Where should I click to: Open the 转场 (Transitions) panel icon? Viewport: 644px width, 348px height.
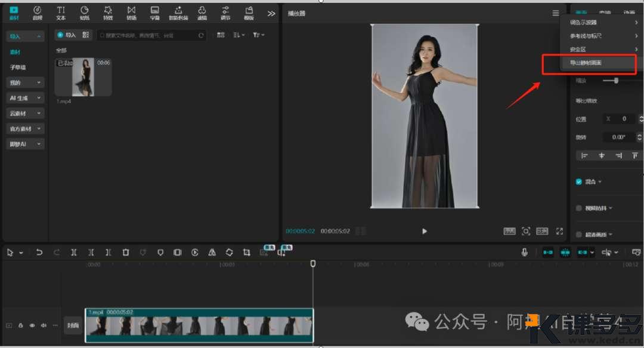(x=131, y=13)
